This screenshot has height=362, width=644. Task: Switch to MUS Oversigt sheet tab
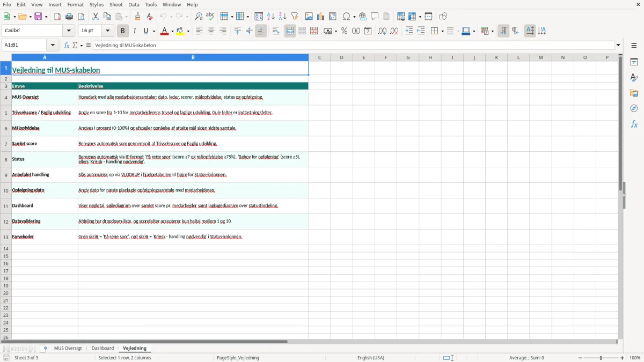(x=68, y=348)
